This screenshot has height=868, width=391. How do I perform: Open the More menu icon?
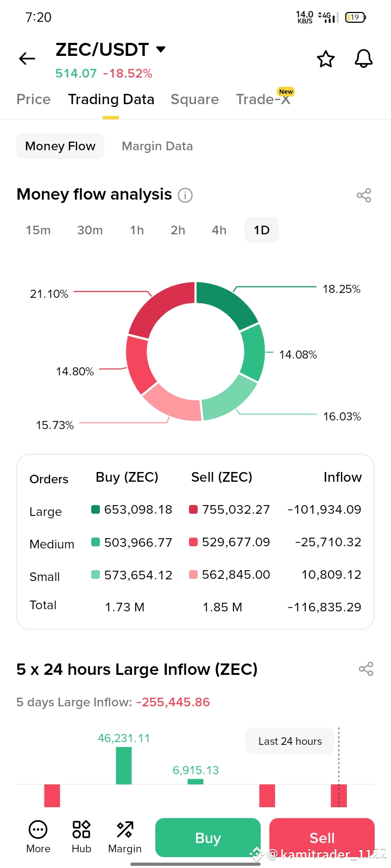(x=38, y=829)
